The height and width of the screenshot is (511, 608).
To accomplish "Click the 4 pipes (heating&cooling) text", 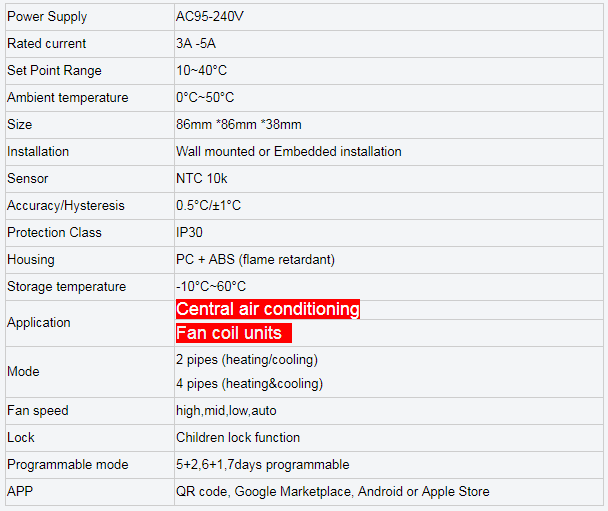I will [249, 384].
